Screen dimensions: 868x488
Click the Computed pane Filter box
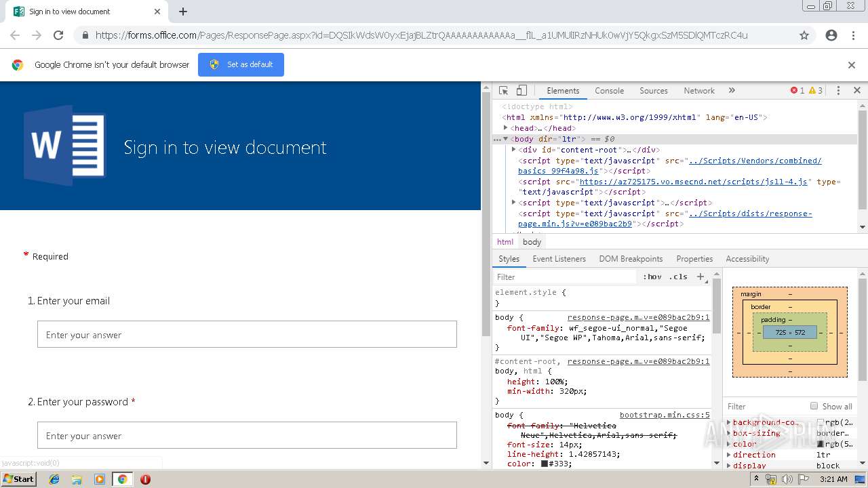pos(764,406)
